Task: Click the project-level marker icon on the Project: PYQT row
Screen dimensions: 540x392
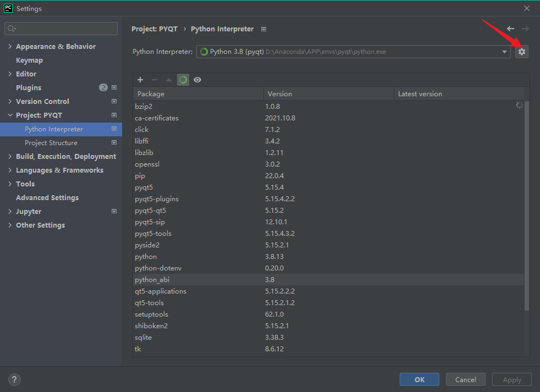Action: tap(114, 115)
